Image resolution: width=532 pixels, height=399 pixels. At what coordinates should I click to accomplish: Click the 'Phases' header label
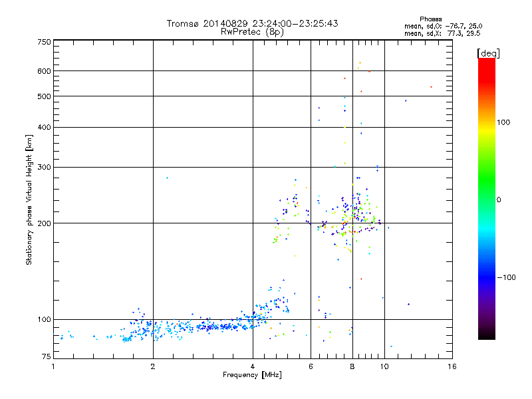coord(430,19)
